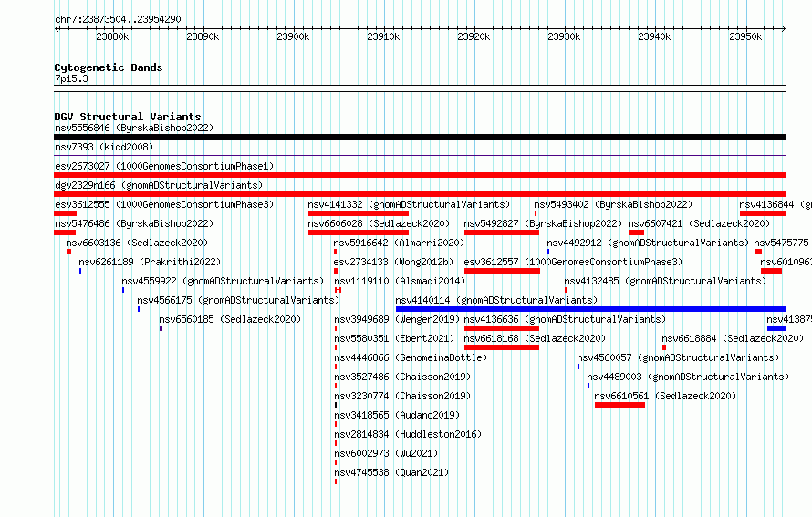Click nsv4566175 (gnomADStructuralVariants) label
The width and height of the screenshot is (812, 517).
(x=238, y=300)
